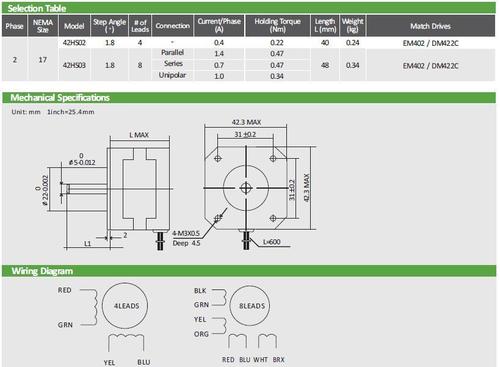The image size is (500, 367).
Task: Click the "42HS02" model cell
Action: (74, 43)
